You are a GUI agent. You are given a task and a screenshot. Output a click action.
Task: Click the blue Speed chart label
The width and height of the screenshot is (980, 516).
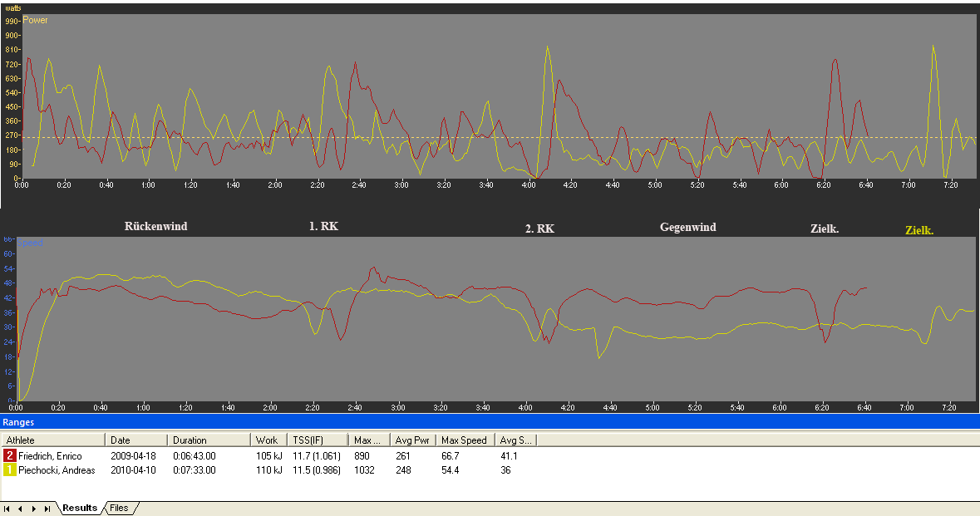[32, 243]
